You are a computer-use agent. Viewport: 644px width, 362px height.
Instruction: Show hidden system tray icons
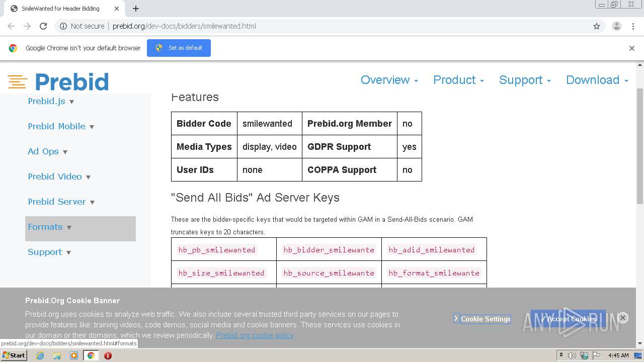pyautogui.click(x=561, y=355)
